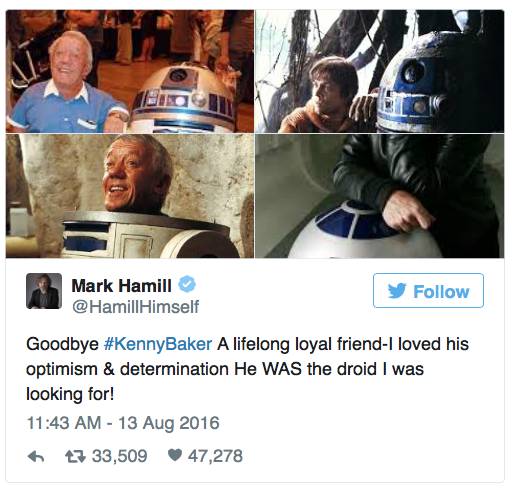
Task: Open bottom-left photo of man inside droid body
Action: point(130,196)
